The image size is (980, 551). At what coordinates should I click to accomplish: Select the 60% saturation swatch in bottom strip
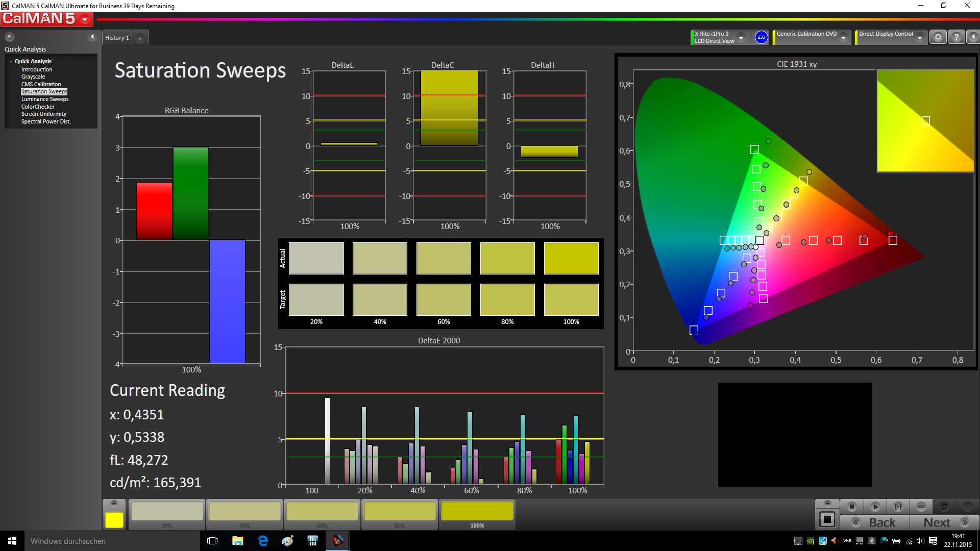(322, 512)
